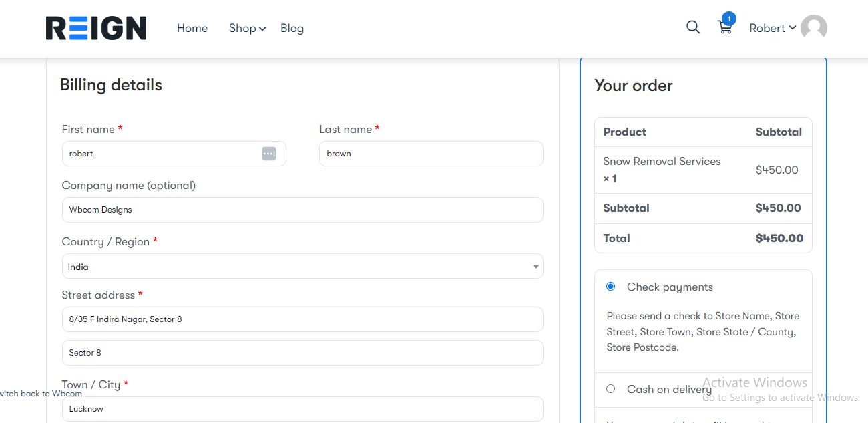Focus the Street address first line field

(302, 319)
